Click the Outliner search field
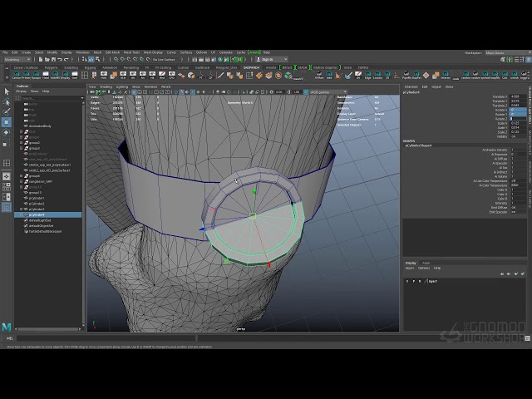532x399 pixels. pyautogui.click(x=50, y=98)
